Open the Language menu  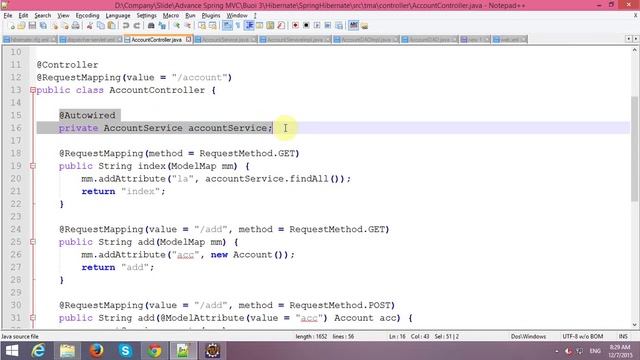[118, 16]
